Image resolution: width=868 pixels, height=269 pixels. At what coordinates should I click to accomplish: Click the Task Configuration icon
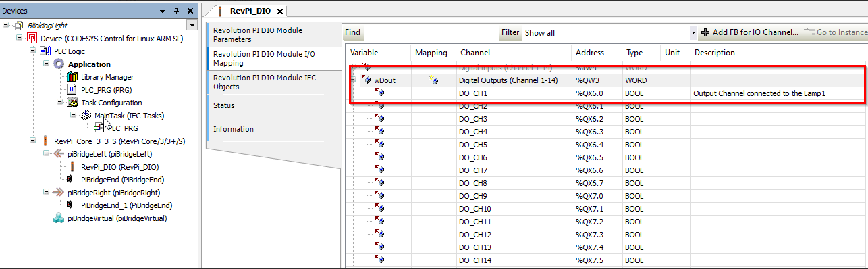tap(72, 103)
